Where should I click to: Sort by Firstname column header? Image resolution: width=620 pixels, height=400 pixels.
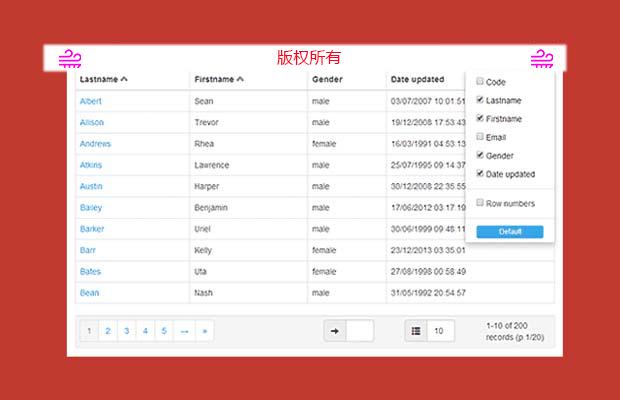tap(219, 79)
